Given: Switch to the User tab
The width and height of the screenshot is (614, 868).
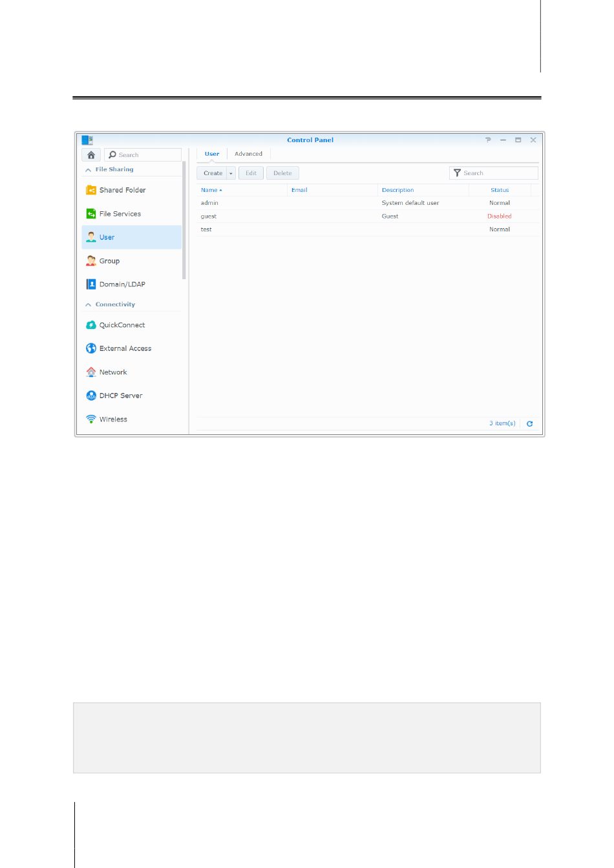Looking at the screenshot, I should pos(212,154).
